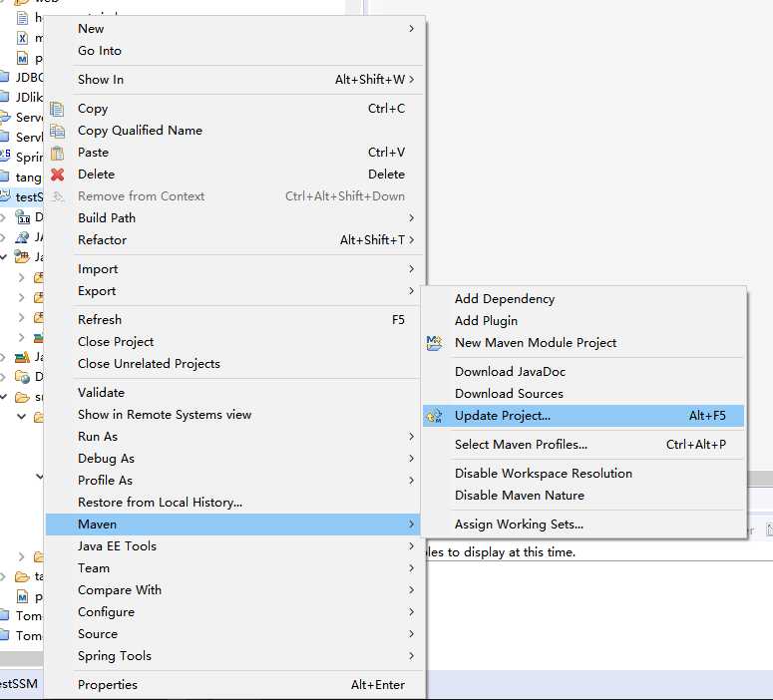Select Download Sources
This screenshot has width=773, height=700.
(x=583, y=394)
